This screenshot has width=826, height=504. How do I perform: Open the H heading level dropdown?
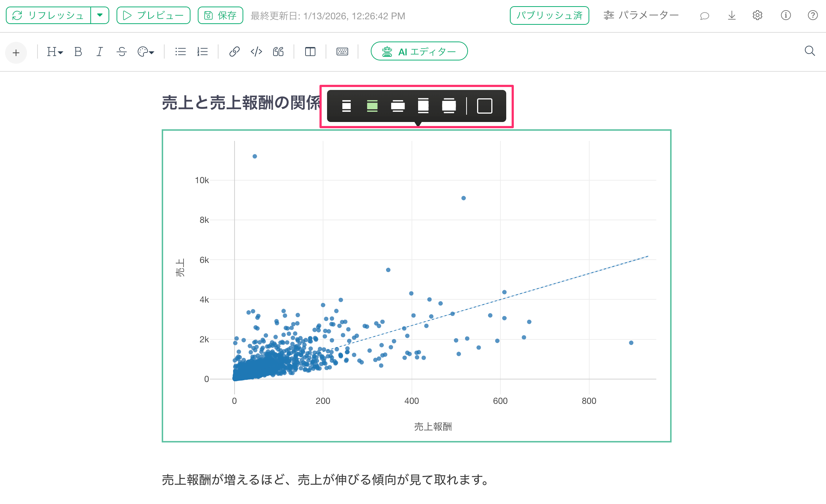pos(55,52)
